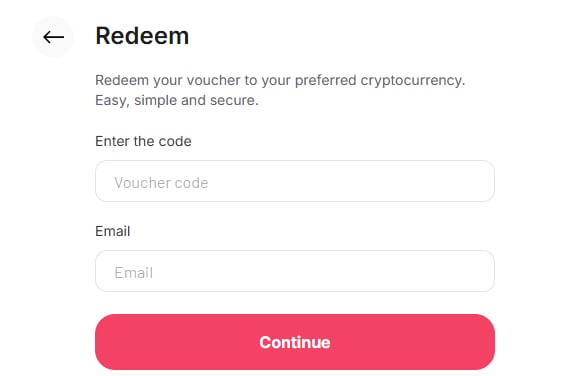The image size is (580, 376).
Task: Click the 'Redeem your voucher' description text
Action: (x=280, y=80)
